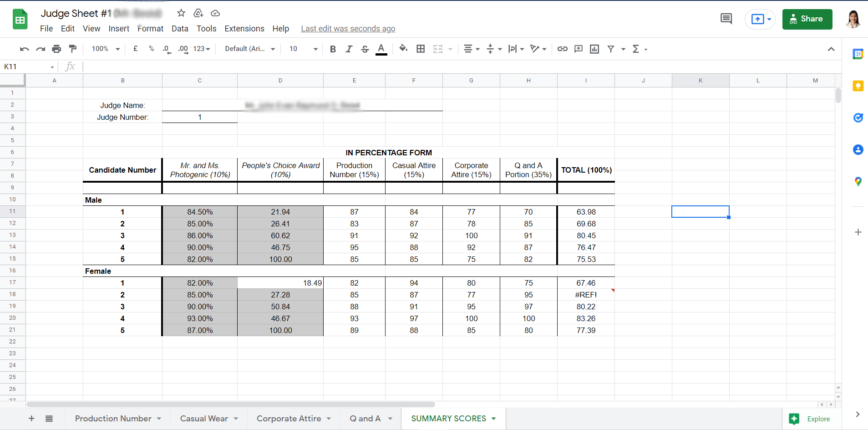Click the Insert chart icon
The height and width of the screenshot is (430, 868).
[594, 49]
